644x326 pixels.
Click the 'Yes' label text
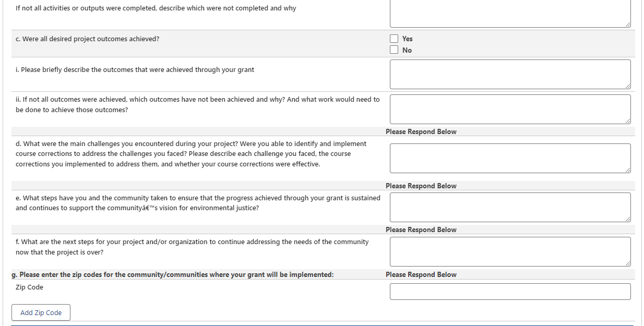[407, 39]
